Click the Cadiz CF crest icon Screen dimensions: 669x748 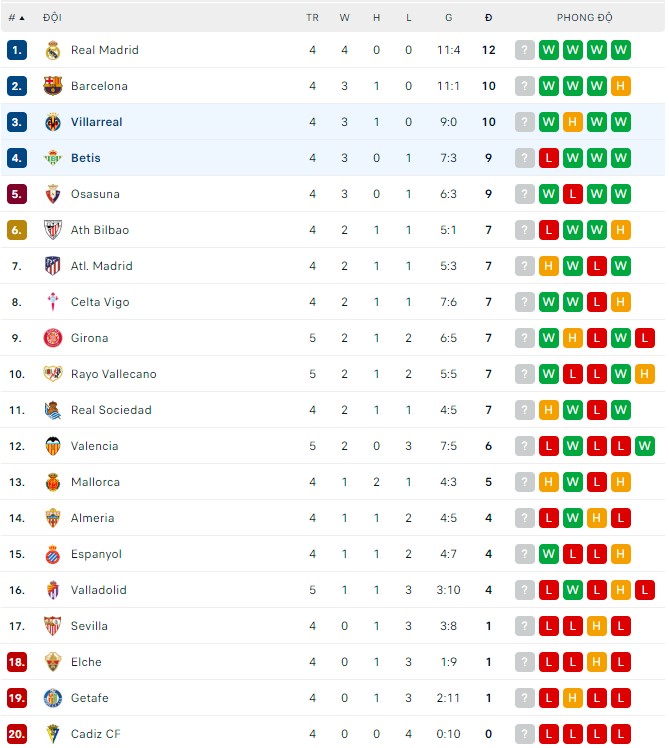53,734
